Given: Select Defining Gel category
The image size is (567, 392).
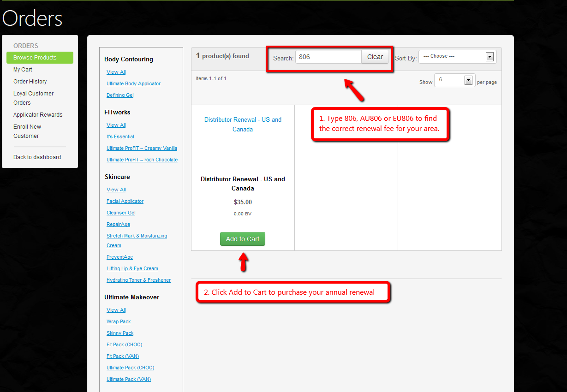Looking at the screenshot, I should point(119,95).
